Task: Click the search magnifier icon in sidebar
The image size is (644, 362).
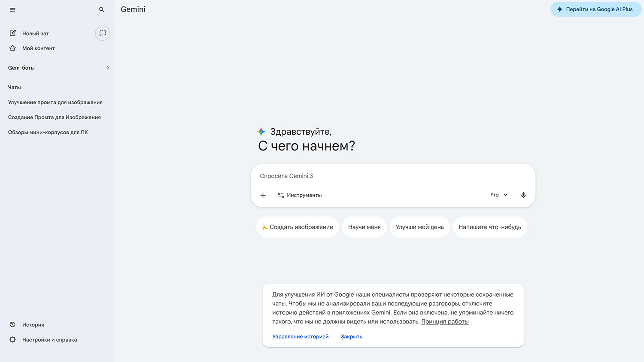Action: pyautogui.click(x=102, y=9)
